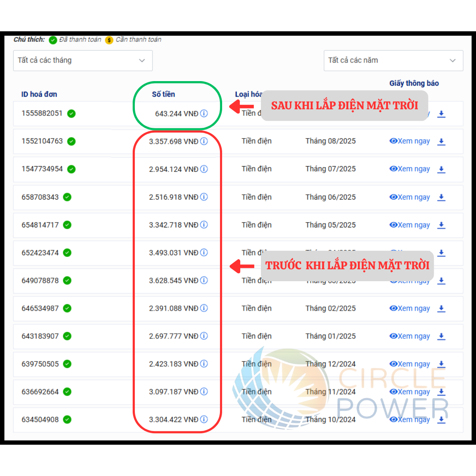
Task: Click 'Xem ngay' for Tháng 08/2025
Action: [409, 141]
